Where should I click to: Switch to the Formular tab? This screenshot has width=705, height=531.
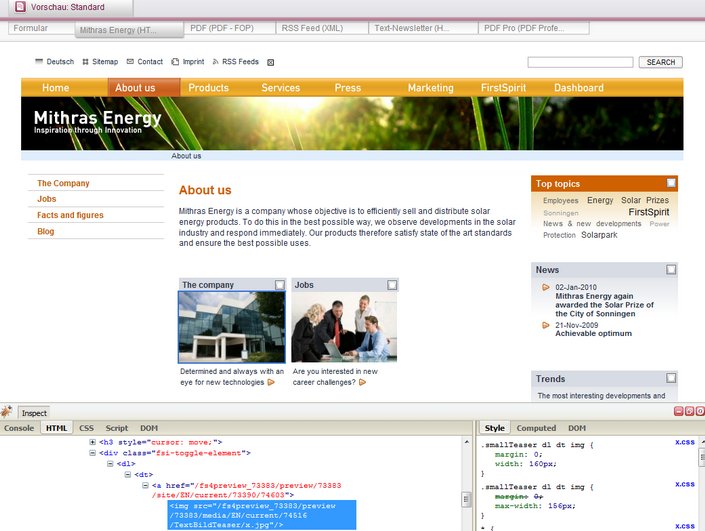coord(41,28)
